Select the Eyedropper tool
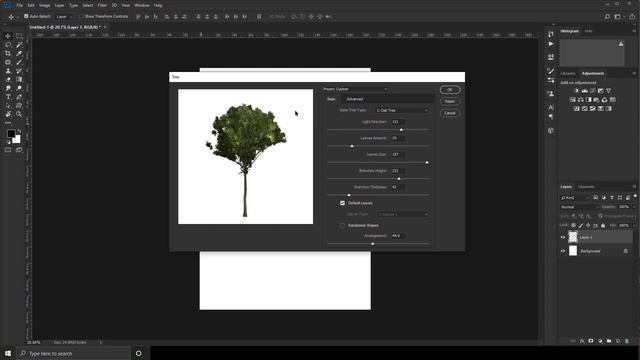 [19, 53]
